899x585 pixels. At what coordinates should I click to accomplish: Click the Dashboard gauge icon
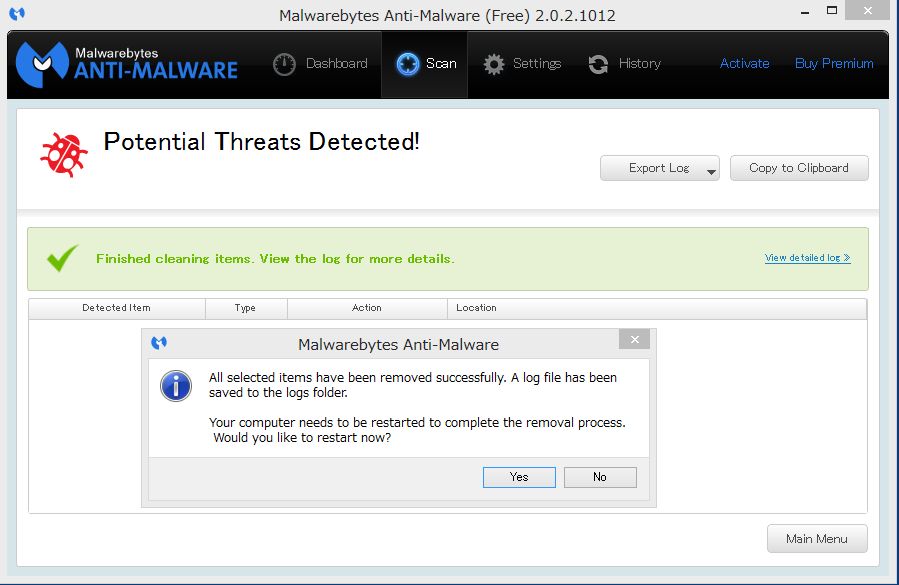click(x=284, y=64)
